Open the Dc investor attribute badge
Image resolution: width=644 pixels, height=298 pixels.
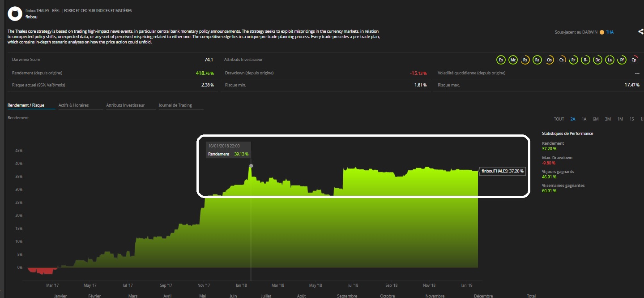pos(597,60)
